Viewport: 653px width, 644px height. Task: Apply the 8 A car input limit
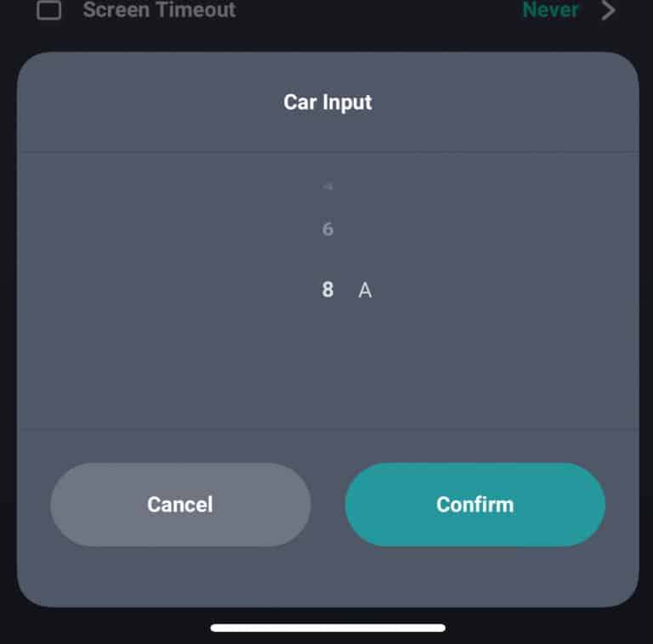(474, 504)
